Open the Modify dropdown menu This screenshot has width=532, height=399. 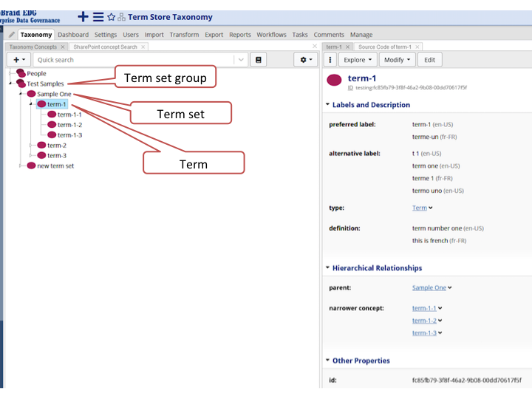click(x=398, y=60)
